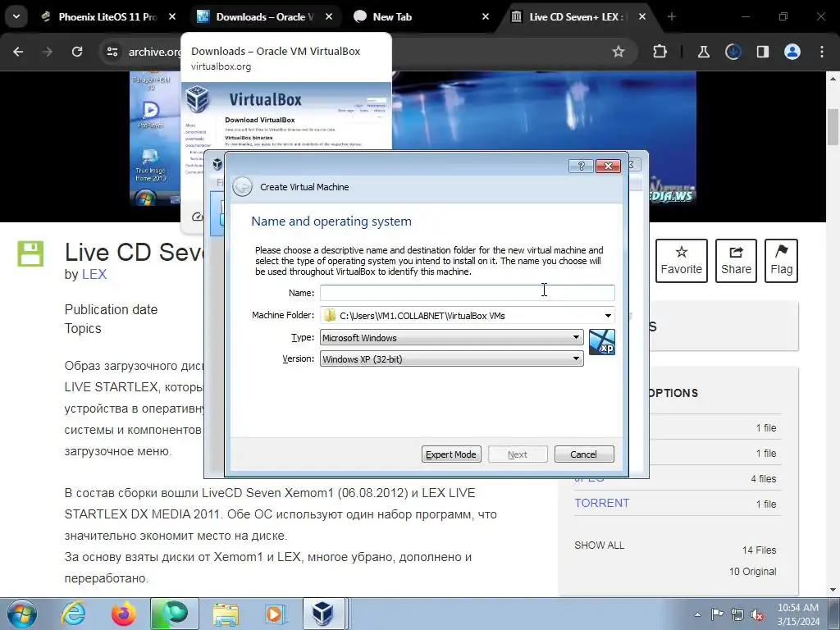Click Cancel in Create Virtual Machine dialog
Viewport: 840px width, 630px height.
pos(583,454)
